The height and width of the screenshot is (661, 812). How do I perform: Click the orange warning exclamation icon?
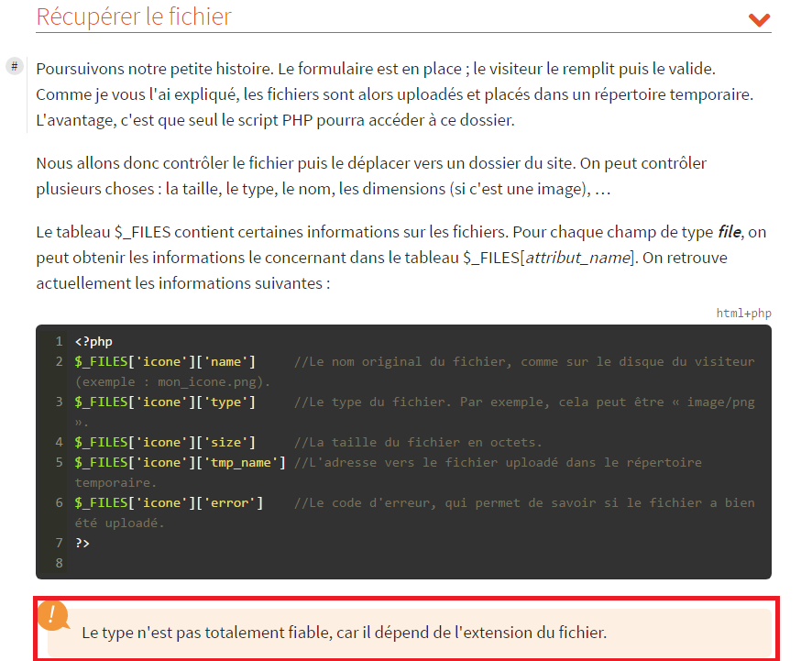55,616
